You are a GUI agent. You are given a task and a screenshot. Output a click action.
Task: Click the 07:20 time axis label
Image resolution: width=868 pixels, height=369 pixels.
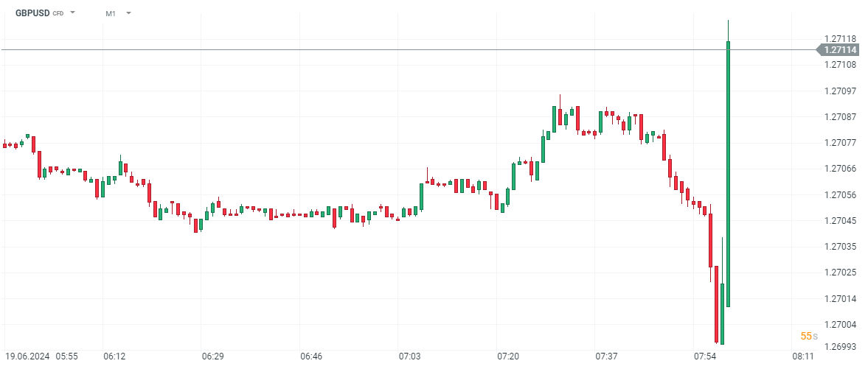pos(508,356)
